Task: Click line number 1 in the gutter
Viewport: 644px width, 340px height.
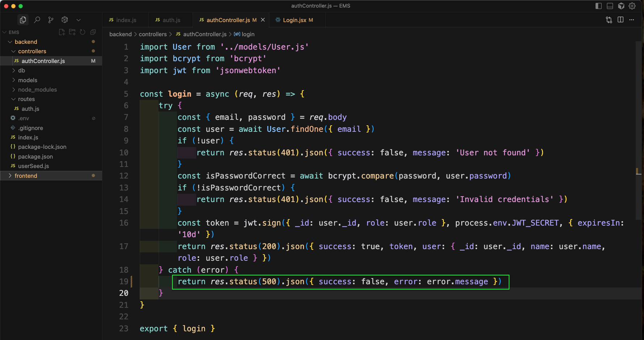Action: (x=126, y=47)
